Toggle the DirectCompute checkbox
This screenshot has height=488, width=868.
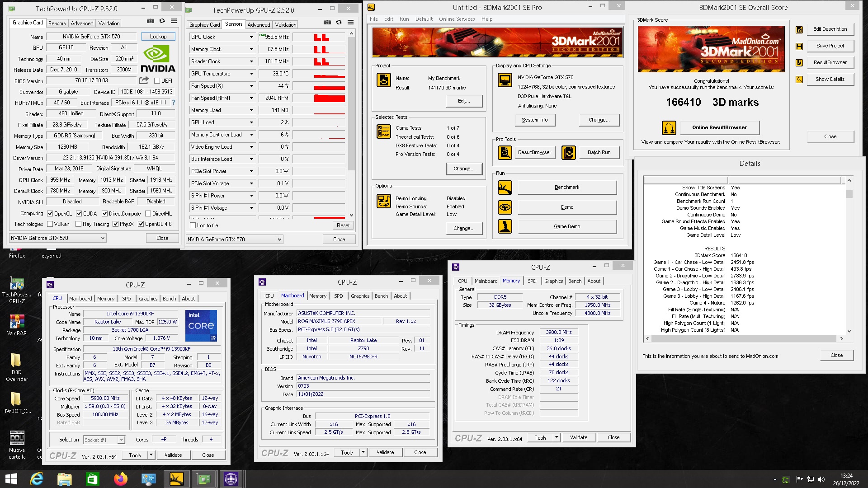(x=104, y=214)
